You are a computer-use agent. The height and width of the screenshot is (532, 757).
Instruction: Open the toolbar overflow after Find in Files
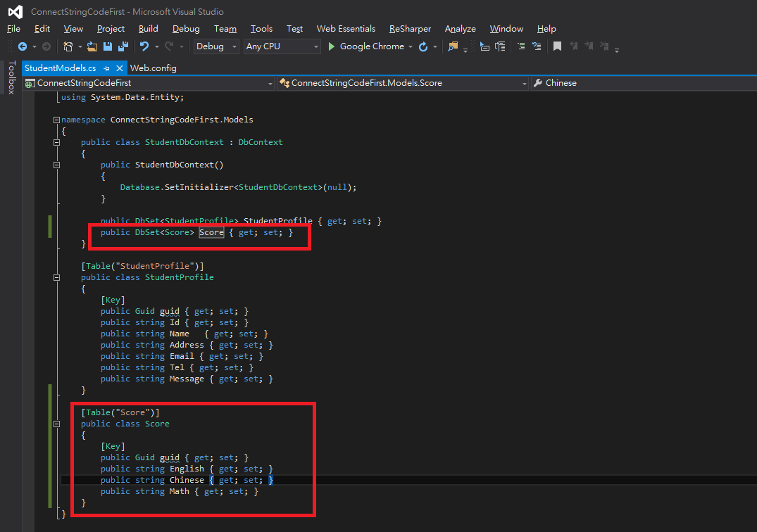pyautogui.click(x=465, y=50)
